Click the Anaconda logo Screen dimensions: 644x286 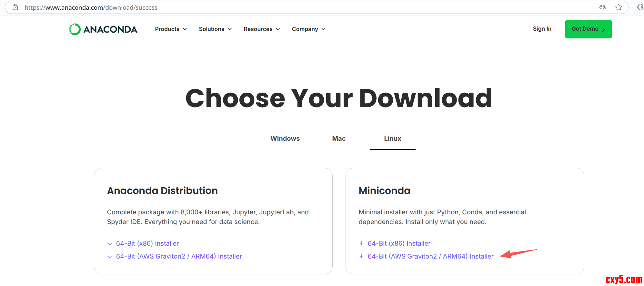pyautogui.click(x=104, y=29)
